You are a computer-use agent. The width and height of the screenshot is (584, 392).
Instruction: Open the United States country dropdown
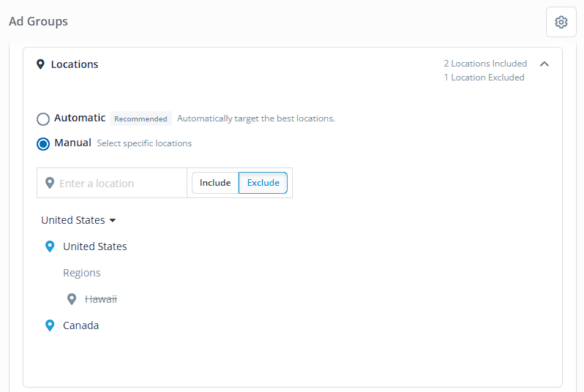(78, 220)
